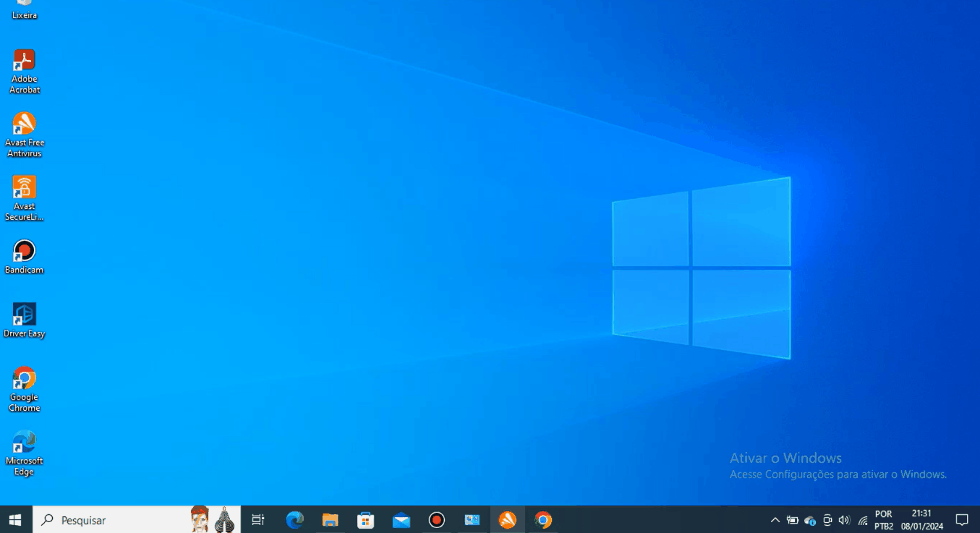Open the OneDrive cloud tray icon
This screenshot has width=980, height=533.
(x=810, y=520)
